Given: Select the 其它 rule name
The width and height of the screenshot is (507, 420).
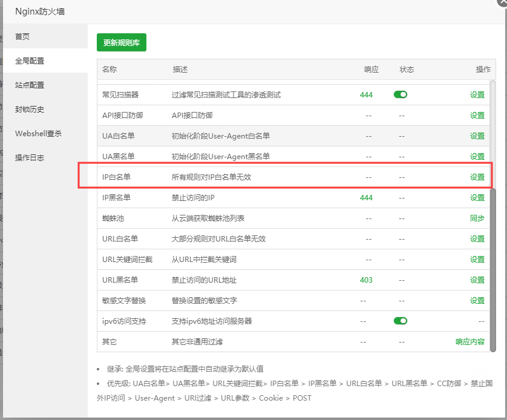Looking at the screenshot, I should (110, 342).
